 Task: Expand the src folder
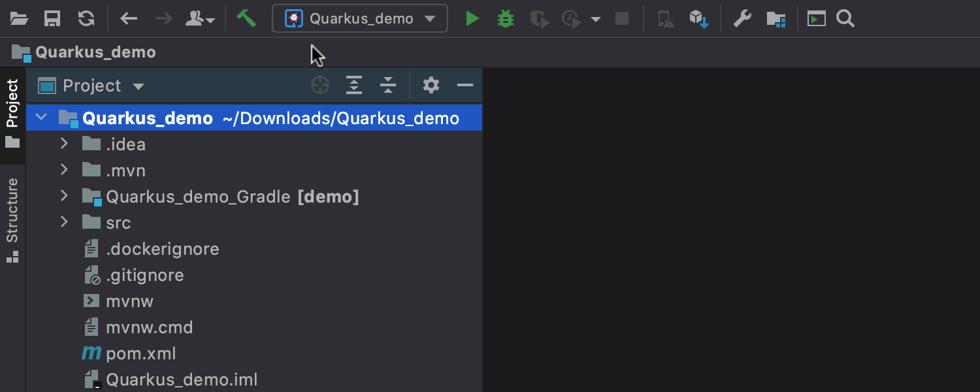pos(64,222)
